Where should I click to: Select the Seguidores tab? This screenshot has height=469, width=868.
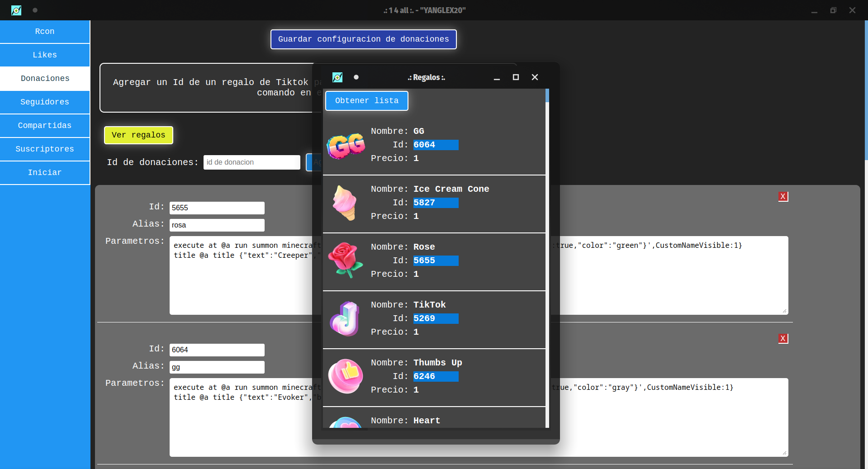pyautogui.click(x=45, y=102)
